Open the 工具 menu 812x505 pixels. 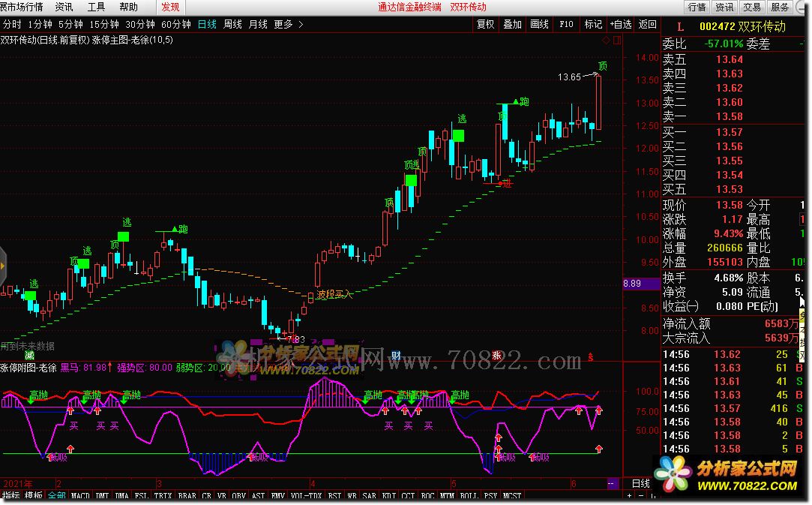click(x=96, y=7)
